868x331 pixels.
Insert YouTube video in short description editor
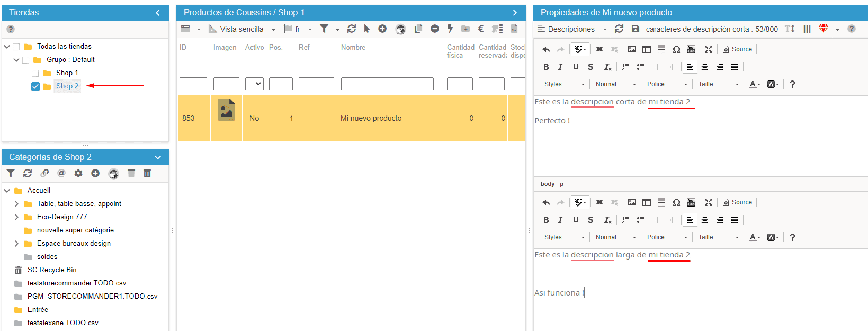691,49
